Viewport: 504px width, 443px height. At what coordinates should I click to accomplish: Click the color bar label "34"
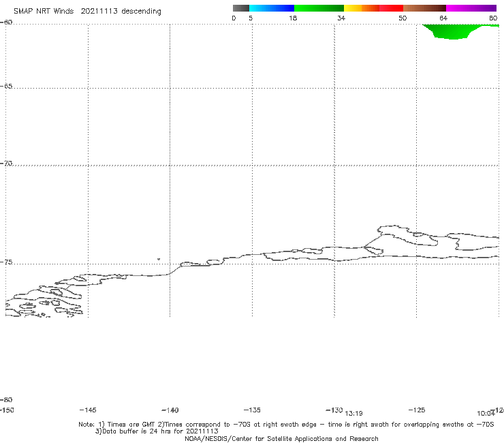(x=341, y=18)
